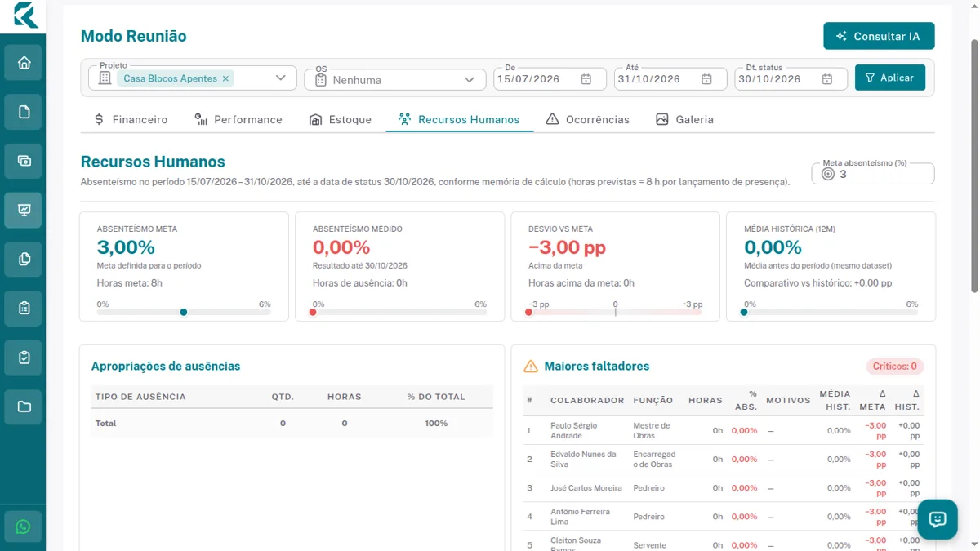This screenshot has width=980, height=551.
Task: Open the chat support widget
Action: tap(938, 519)
